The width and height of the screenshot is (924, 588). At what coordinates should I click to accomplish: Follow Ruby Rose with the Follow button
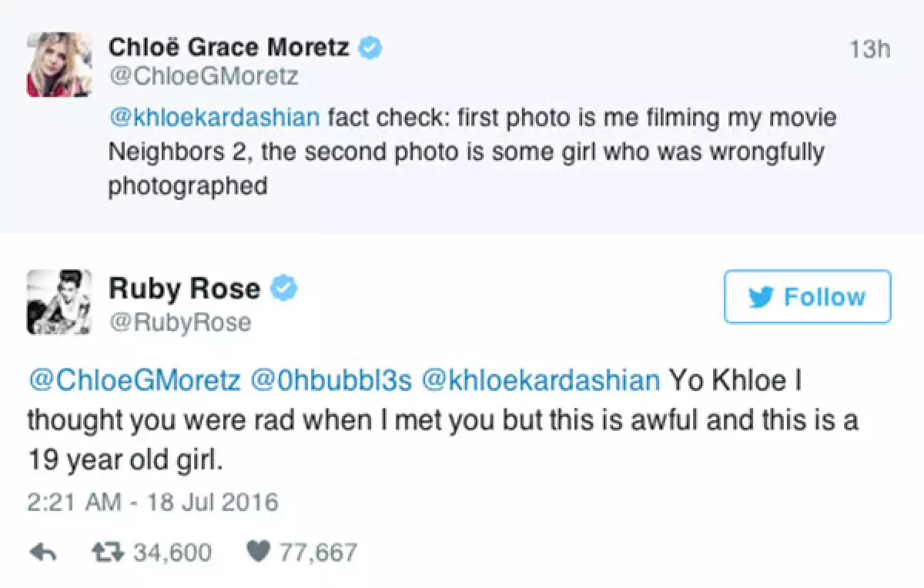point(807,296)
